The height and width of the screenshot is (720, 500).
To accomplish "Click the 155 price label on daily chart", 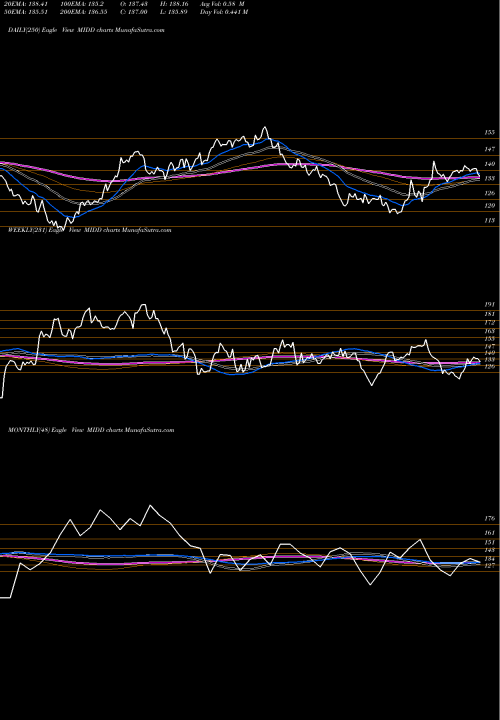I will click(x=490, y=132).
